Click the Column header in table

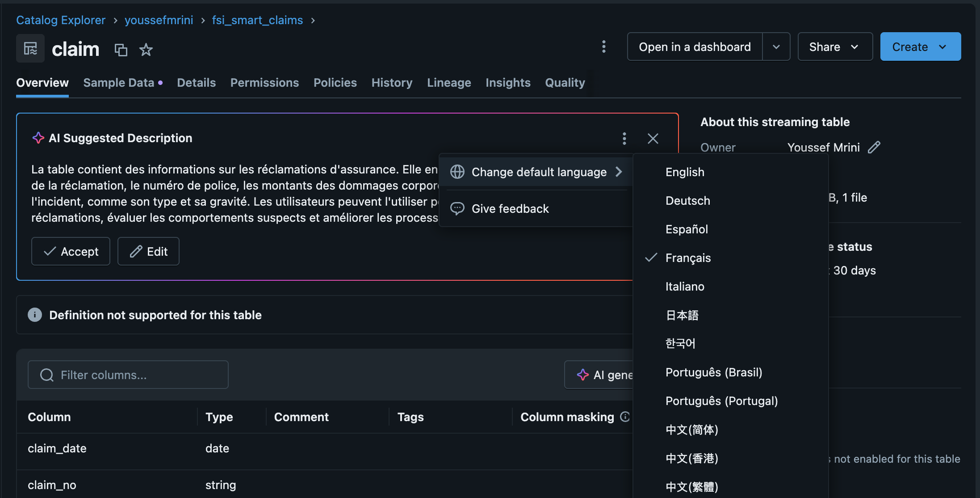point(49,417)
